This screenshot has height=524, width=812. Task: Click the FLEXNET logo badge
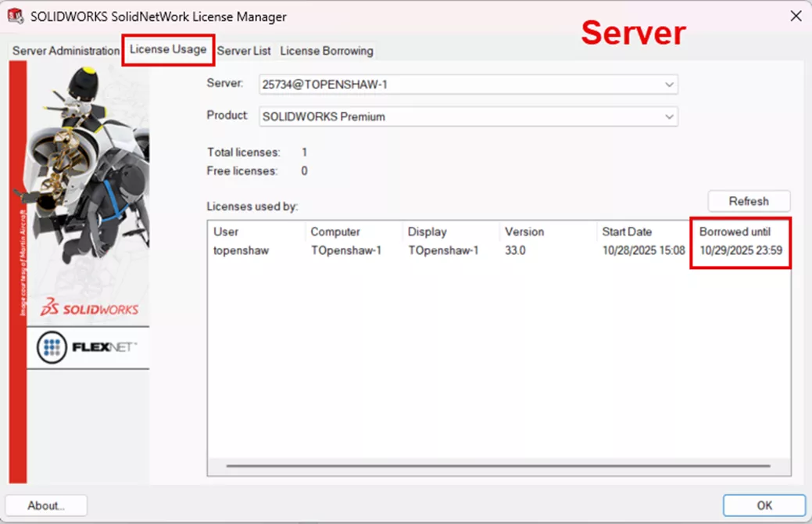(x=87, y=346)
